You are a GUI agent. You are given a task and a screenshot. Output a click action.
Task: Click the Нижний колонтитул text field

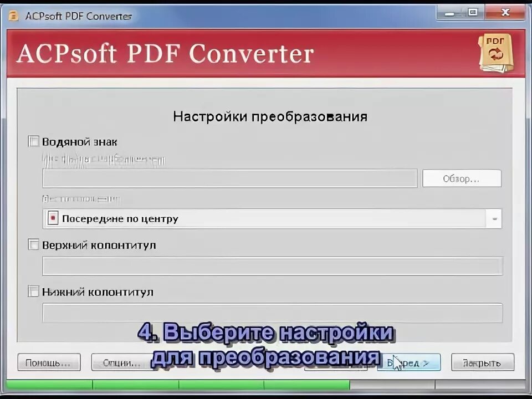pyautogui.click(x=273, y=313)
